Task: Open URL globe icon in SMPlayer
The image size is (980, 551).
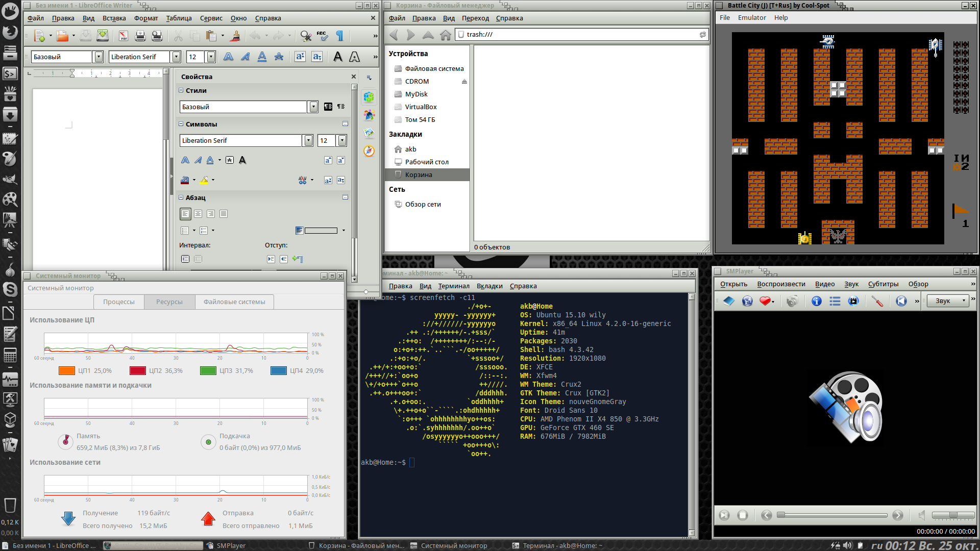Action: click(x=747, y=301)
